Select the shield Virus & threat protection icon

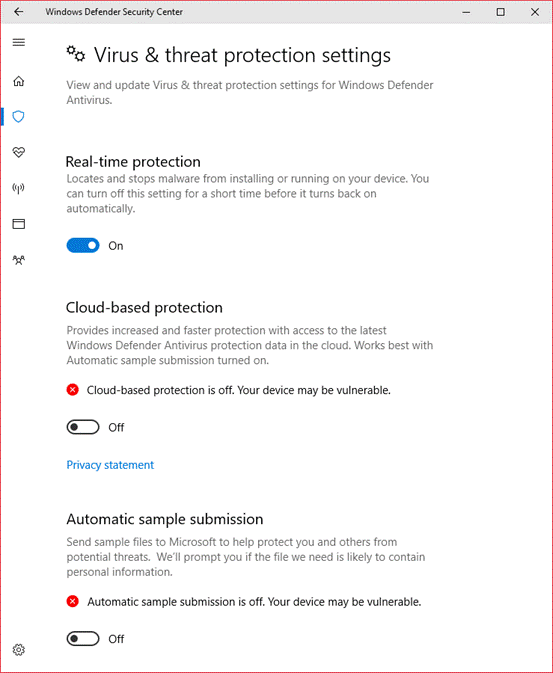(x=18, y=116)
